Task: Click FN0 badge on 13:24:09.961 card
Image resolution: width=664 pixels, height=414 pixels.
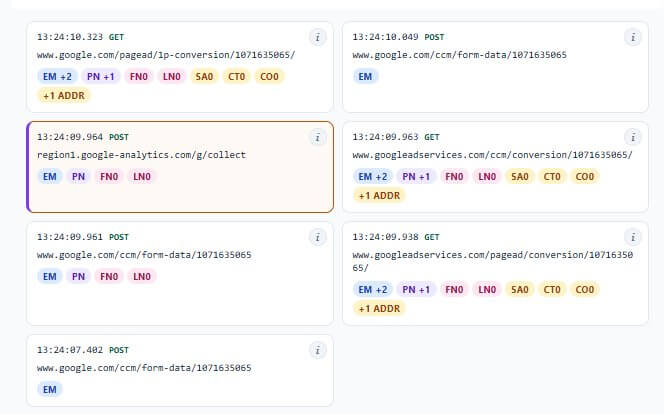Action: (x=109, y=276)
